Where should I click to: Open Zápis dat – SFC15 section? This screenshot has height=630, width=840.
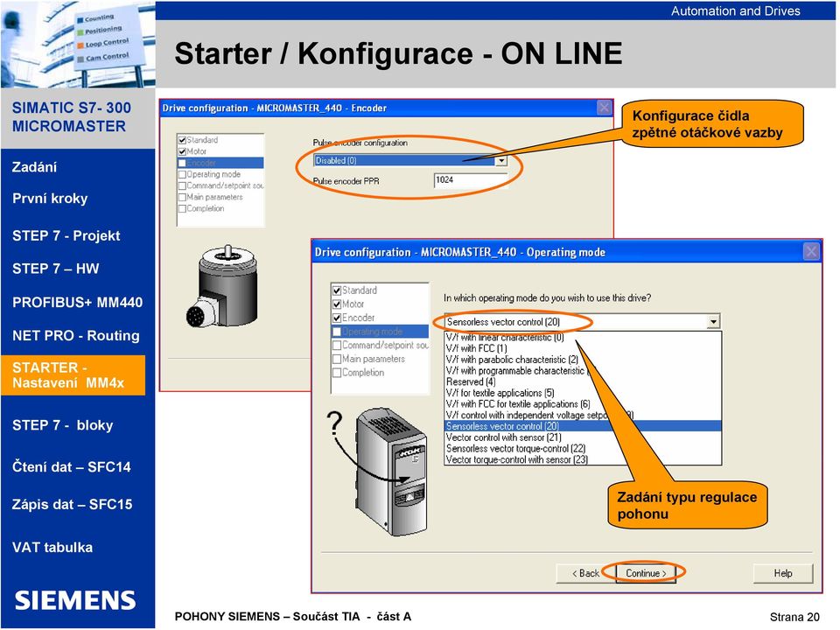[73, 505]
